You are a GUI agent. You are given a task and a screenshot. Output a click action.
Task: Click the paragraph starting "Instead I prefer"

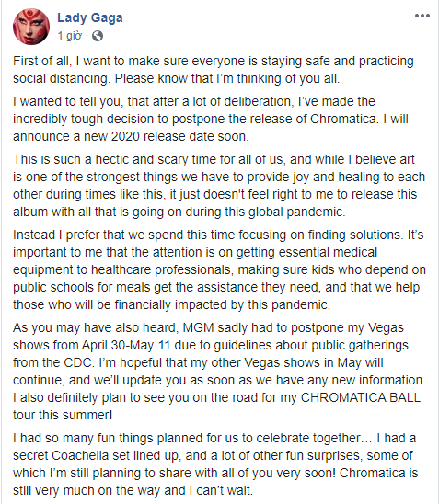click(x=219, y=269)
